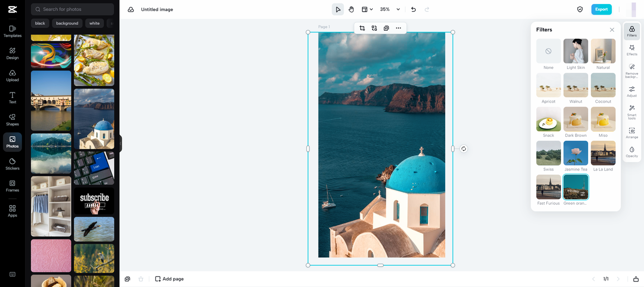Close the Filters panel

pos(612,30)
